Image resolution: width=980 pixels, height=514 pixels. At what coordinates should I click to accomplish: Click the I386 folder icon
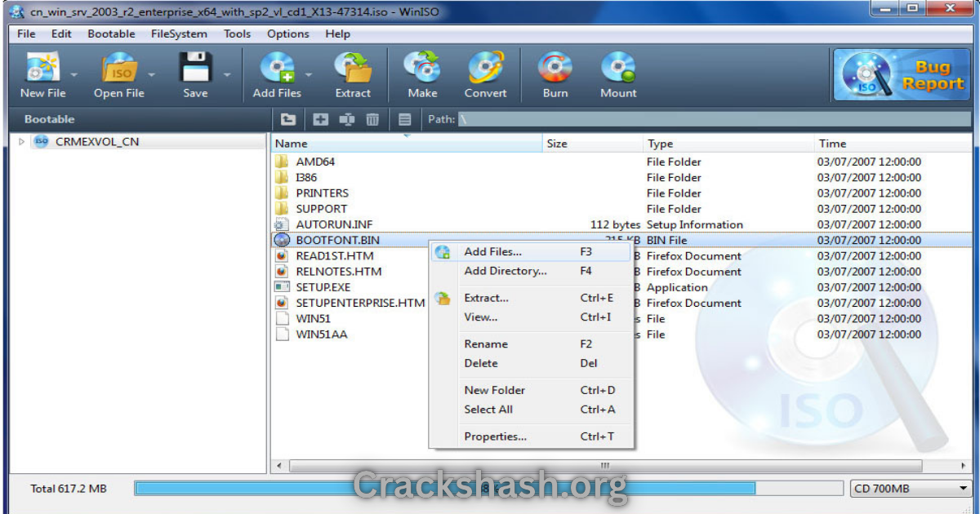pyautogui.click(x=282, y=177)
